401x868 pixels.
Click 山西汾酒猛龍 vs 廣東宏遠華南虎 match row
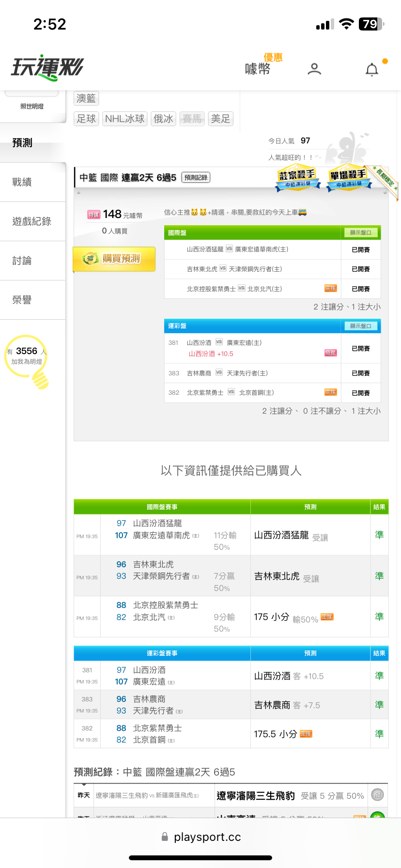273,249
